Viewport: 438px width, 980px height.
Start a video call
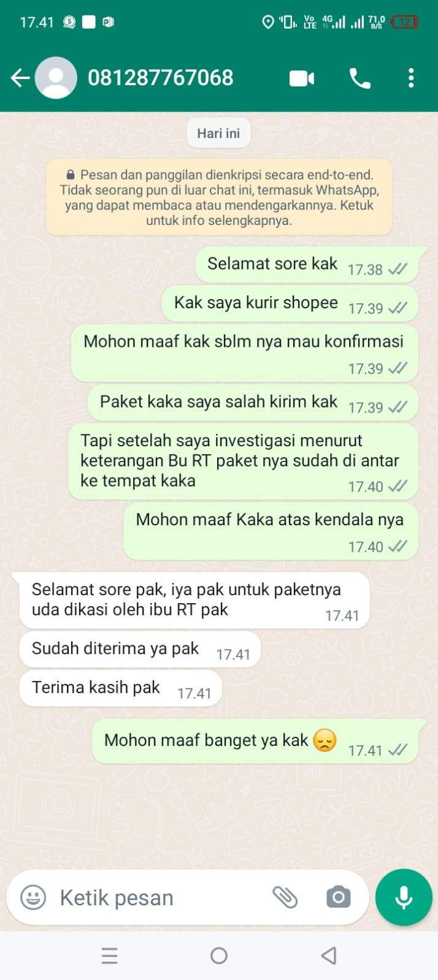click(x=302, y=78)
